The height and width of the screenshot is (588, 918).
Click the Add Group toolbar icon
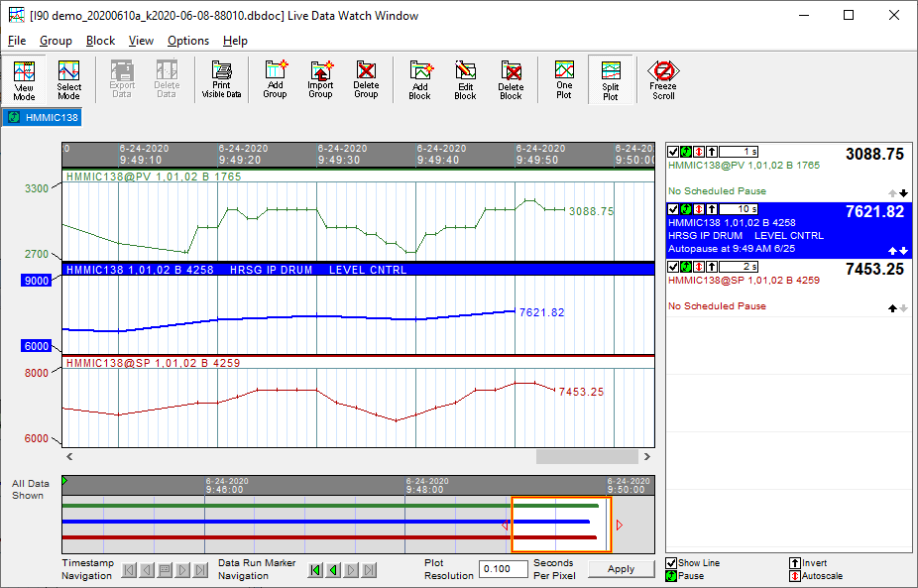tap(275, 79)
